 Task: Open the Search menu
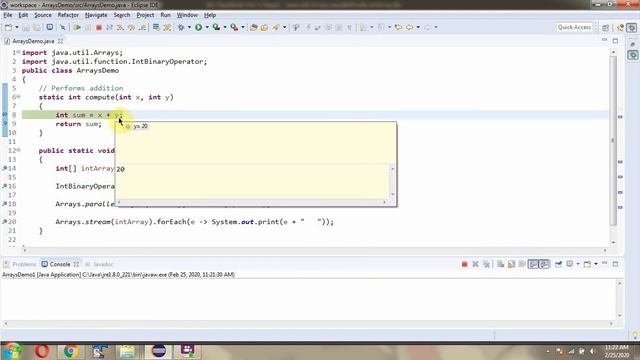pos(122,15)
